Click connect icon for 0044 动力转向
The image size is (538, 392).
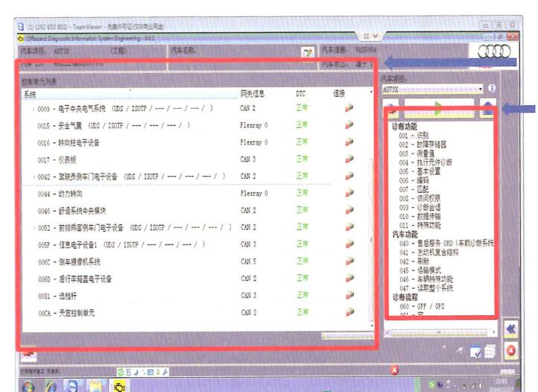click(x=349, y=193)
